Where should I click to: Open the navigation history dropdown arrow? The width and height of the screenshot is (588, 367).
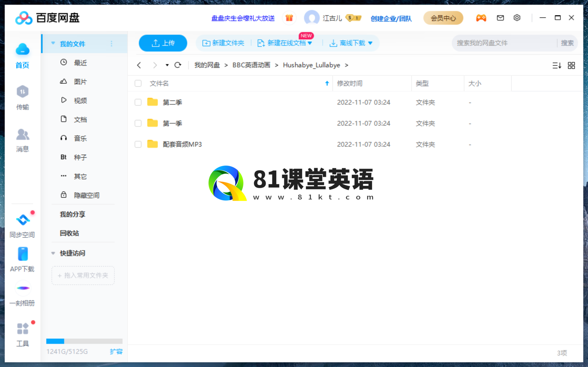pyautogui.click(x=167, y=65)
